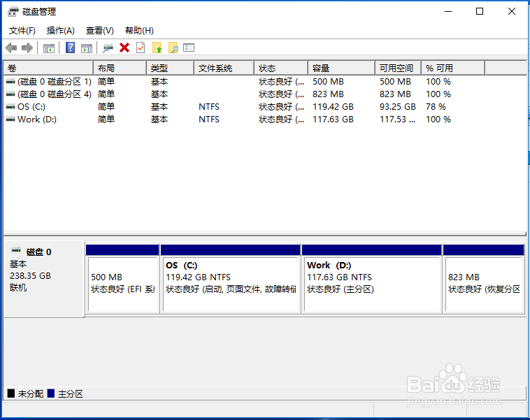Click the yellow folder up-arrow icon

pos(157,48)
